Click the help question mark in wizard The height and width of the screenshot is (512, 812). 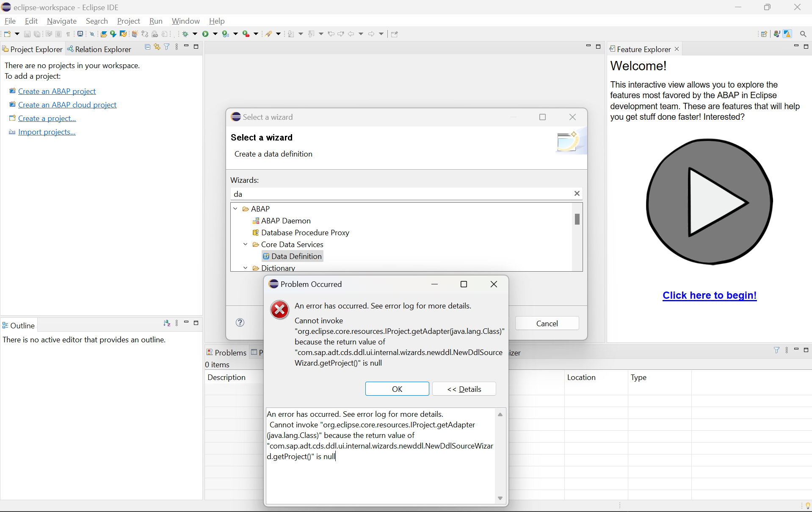click(x=240, y=322)
